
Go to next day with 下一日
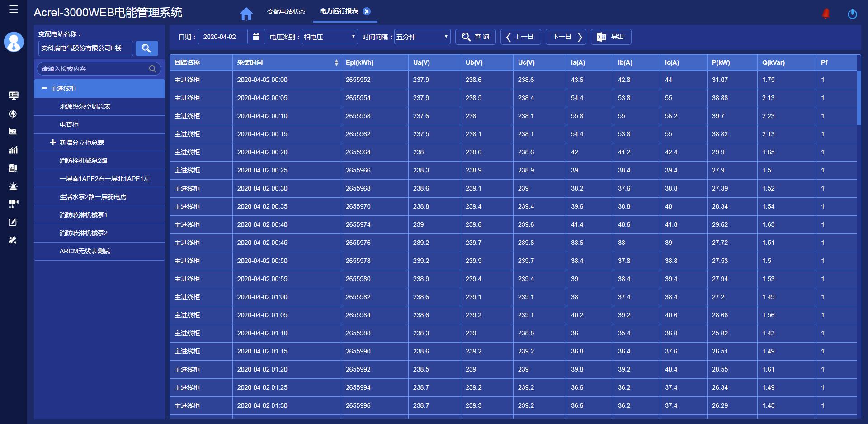click(x=566, y=37)
